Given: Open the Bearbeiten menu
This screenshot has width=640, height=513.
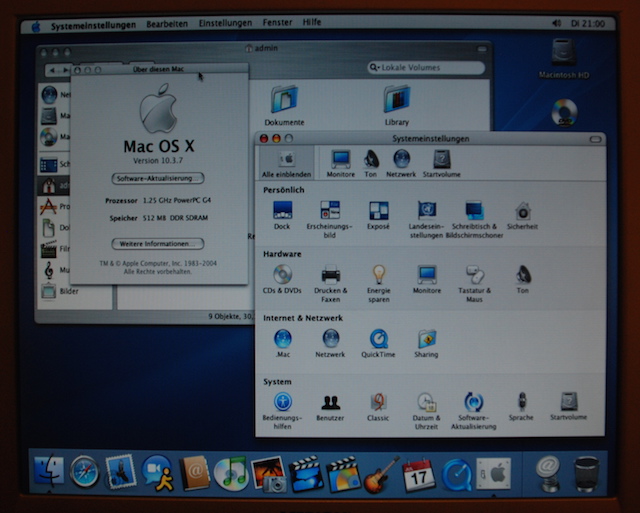Looking at the screenshot, I should (167, 24).
